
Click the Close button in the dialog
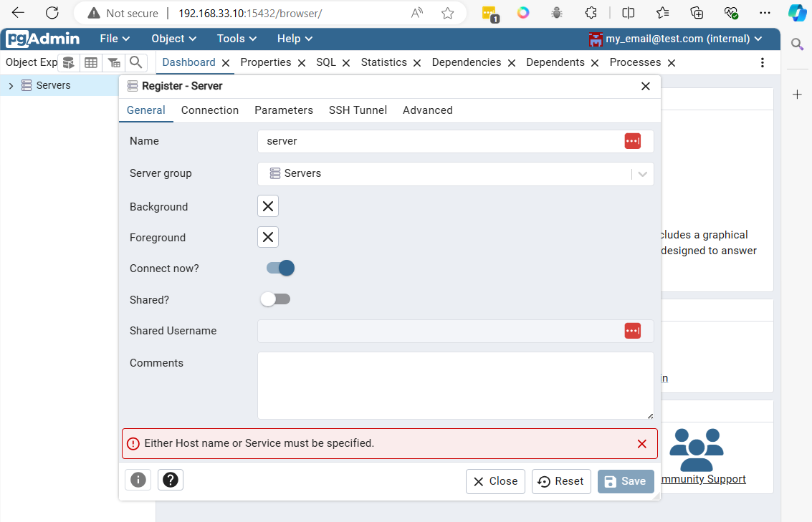click(x=495, y=481)
